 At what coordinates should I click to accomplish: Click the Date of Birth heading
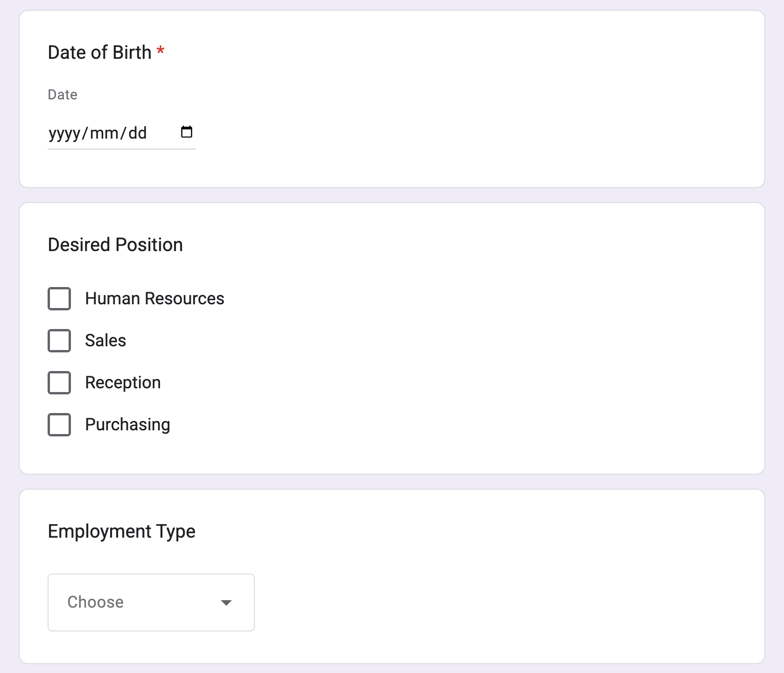[x=100, y=52]
